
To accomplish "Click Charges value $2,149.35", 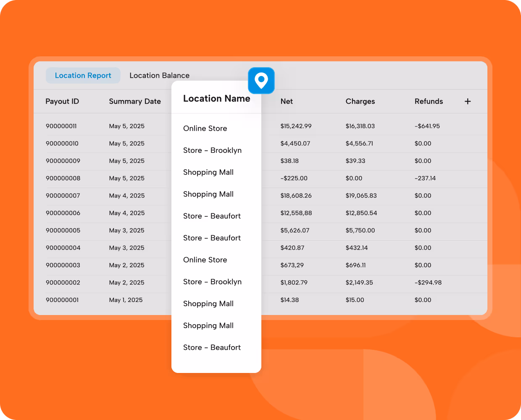I will coord(359,283).
